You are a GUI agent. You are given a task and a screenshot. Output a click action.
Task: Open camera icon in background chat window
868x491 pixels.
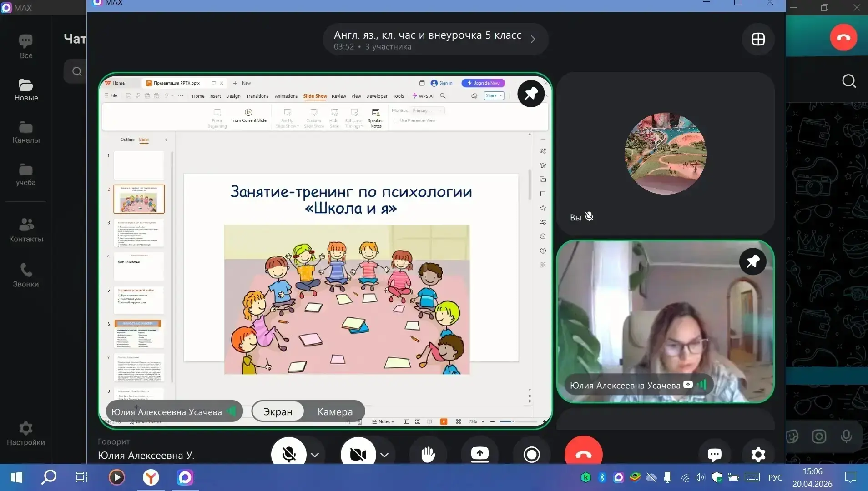point(819,436)
